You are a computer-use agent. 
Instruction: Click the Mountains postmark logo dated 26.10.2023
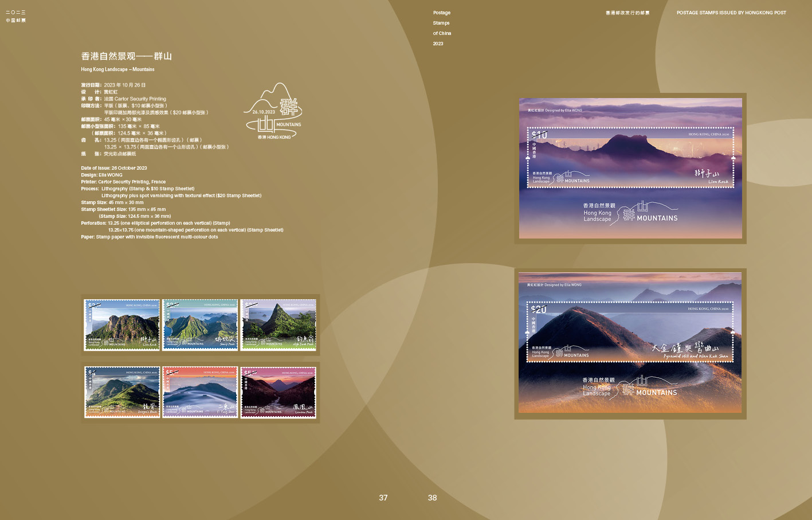click(x=274, y=112)
